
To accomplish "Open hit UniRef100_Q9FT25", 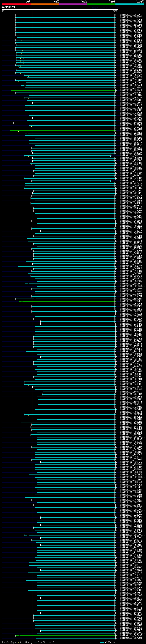I will [x=131, y=45].
